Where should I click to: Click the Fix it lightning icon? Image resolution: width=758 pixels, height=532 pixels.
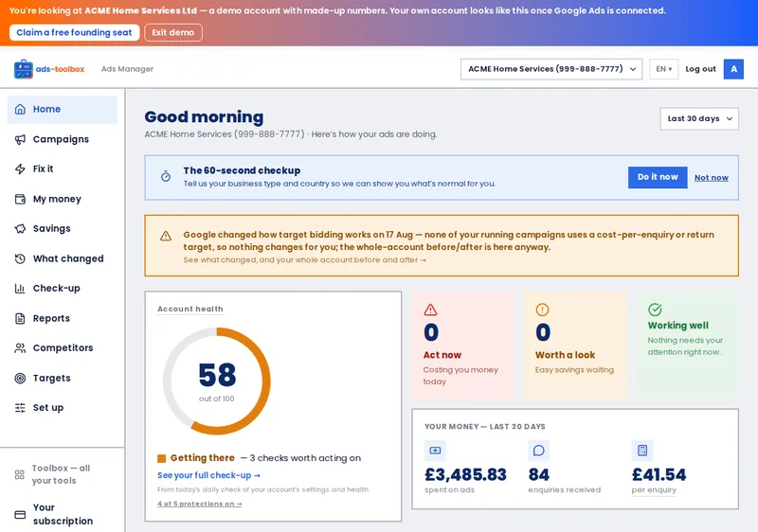[20, 168]
